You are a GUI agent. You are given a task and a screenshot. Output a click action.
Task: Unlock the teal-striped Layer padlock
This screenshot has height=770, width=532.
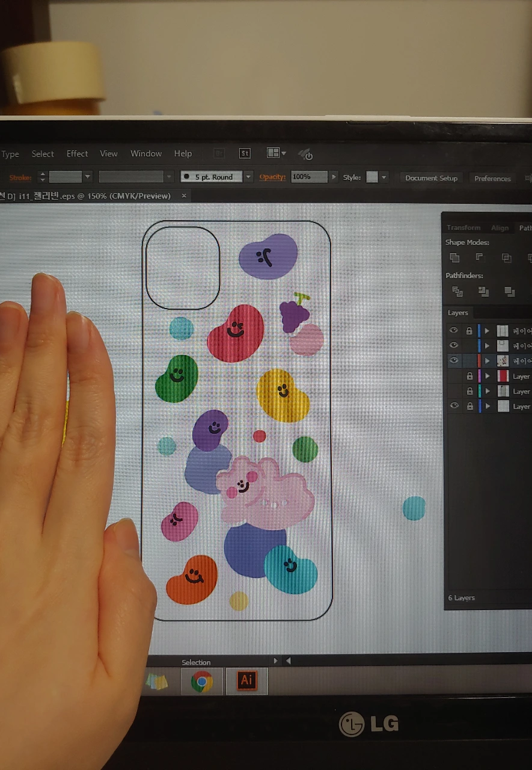click(470, 392)
